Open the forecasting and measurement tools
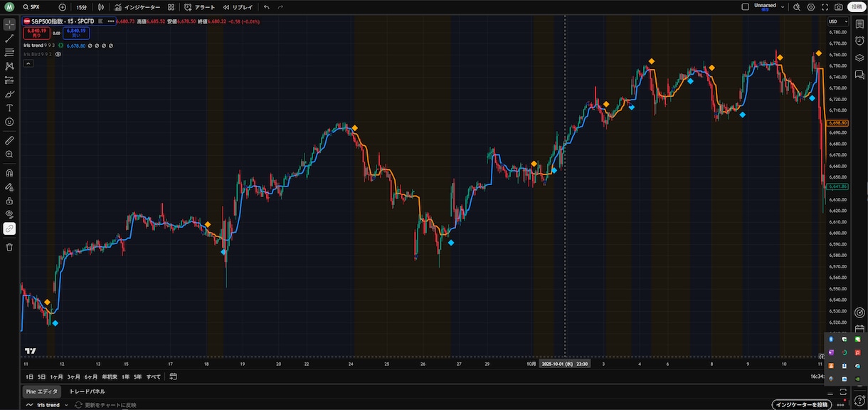Viewport: 868px width, 410px height. [x=9, y=80]
